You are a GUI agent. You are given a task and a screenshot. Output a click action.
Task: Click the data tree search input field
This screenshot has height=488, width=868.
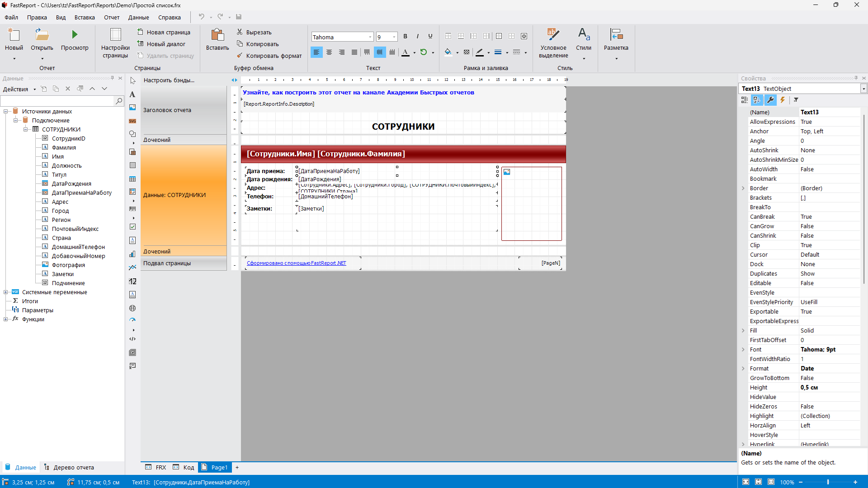(x=57, y=101)
